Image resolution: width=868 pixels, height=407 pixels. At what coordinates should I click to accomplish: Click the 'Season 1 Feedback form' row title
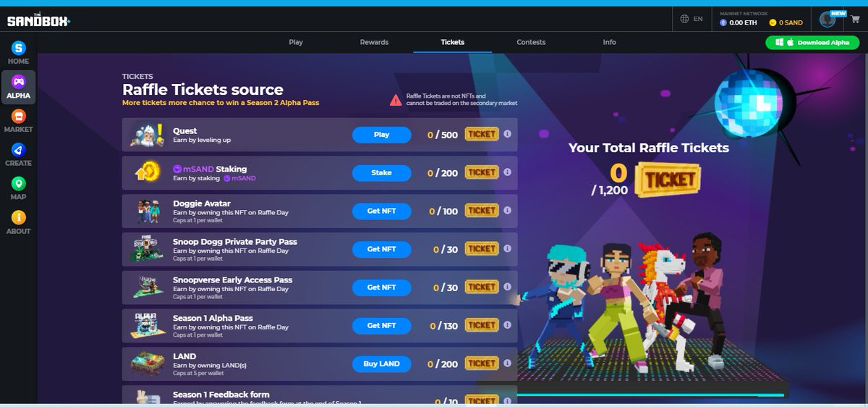pos(221,395)
